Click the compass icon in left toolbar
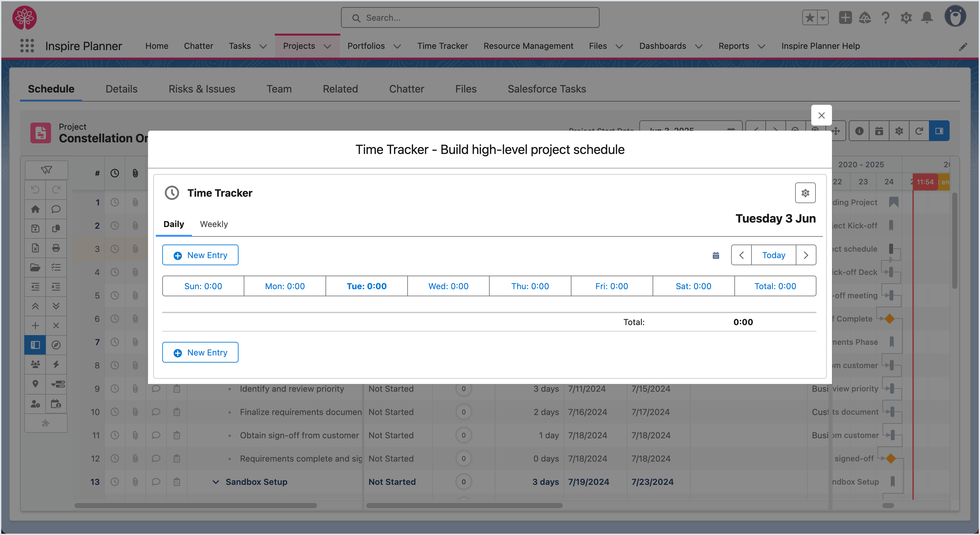This screenshot has height=535, width=980. [x=56, y=345]
